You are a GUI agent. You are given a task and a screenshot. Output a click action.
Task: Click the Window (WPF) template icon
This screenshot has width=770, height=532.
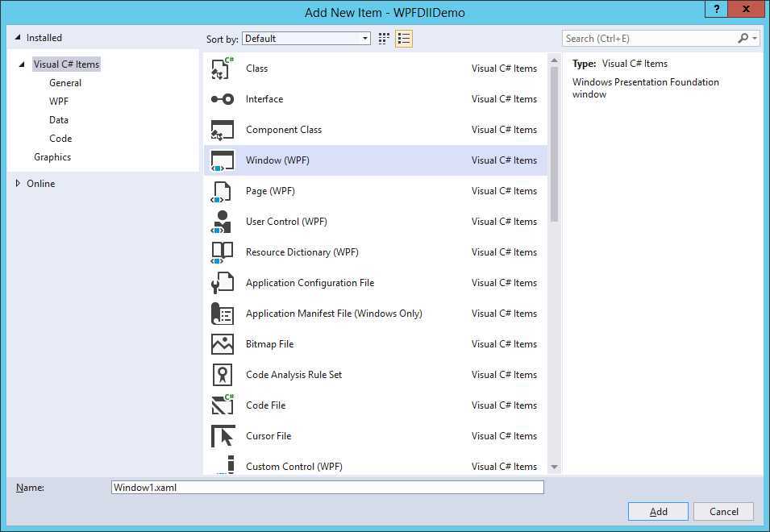point(223,160)
